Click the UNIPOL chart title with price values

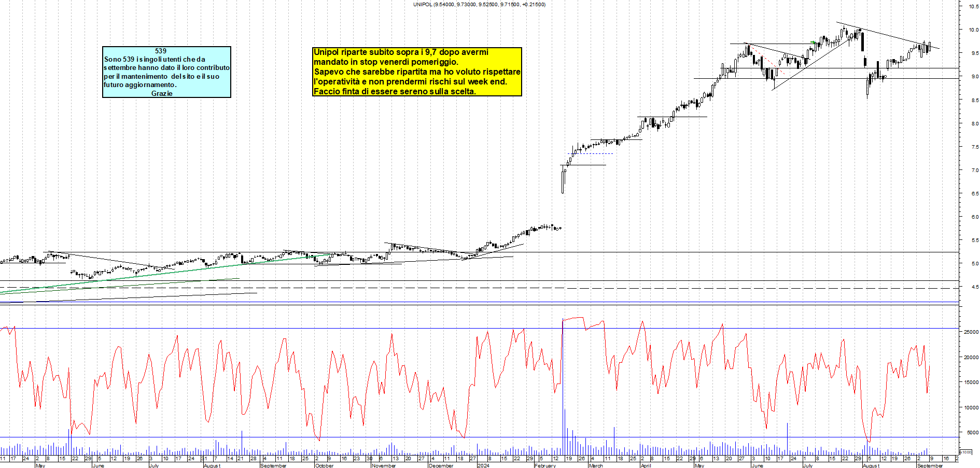[x=479, y=4]
